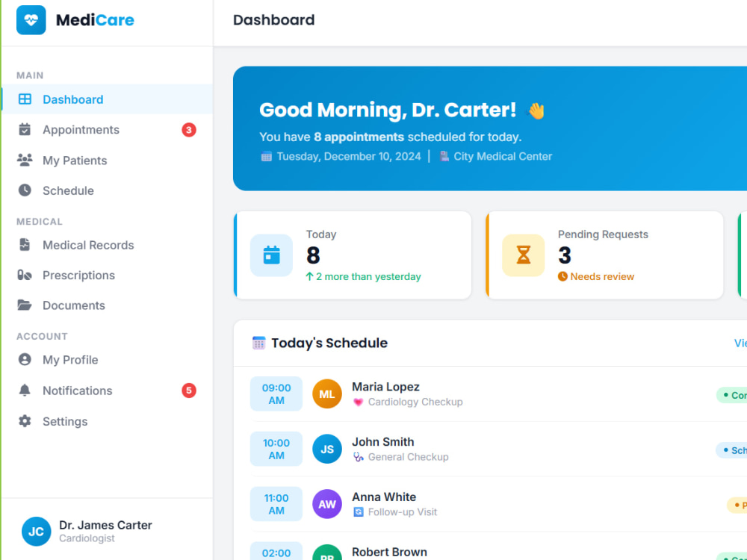Open the Settings menu item

tap(107, 421)
